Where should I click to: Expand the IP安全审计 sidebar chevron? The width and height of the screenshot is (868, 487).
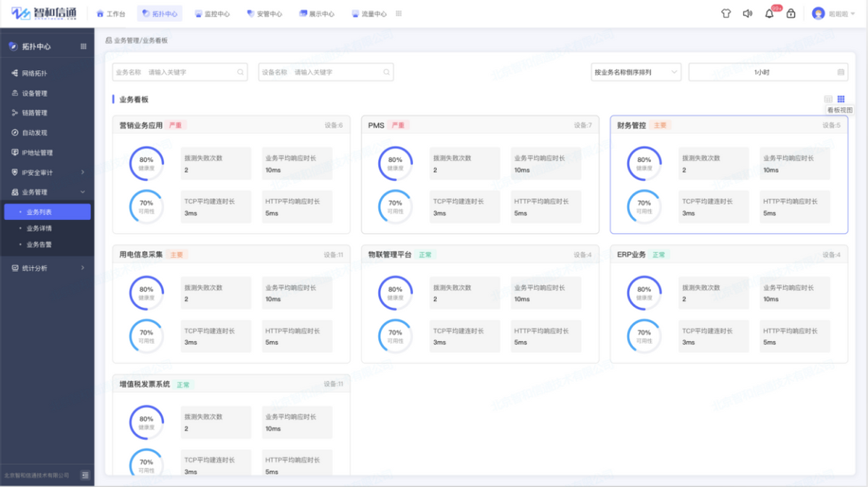coord(82,172)
